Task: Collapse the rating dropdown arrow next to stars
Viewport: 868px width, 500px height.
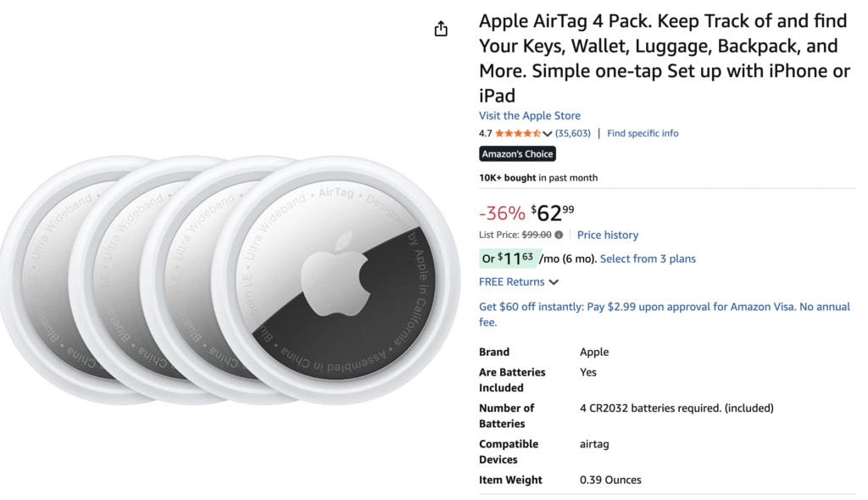Action: click(x=548, y=133)
